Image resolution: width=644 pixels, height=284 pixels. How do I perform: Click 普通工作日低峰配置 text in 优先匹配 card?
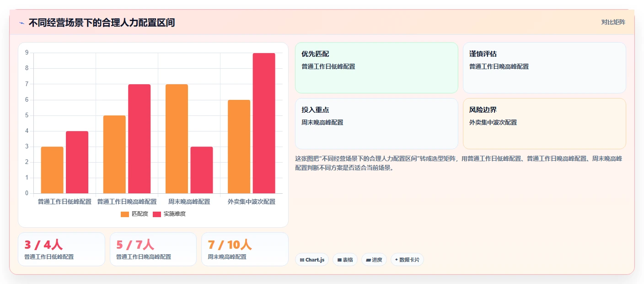point(328,66)
